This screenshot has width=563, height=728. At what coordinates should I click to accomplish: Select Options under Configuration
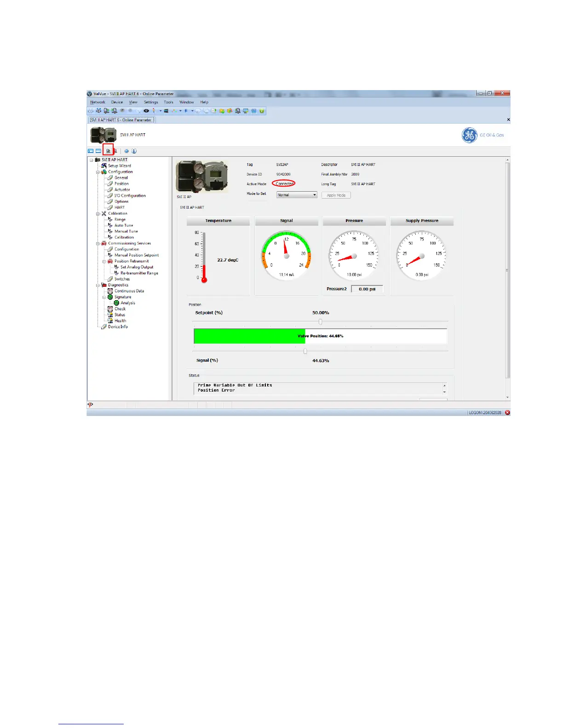[x=121, y=201]
